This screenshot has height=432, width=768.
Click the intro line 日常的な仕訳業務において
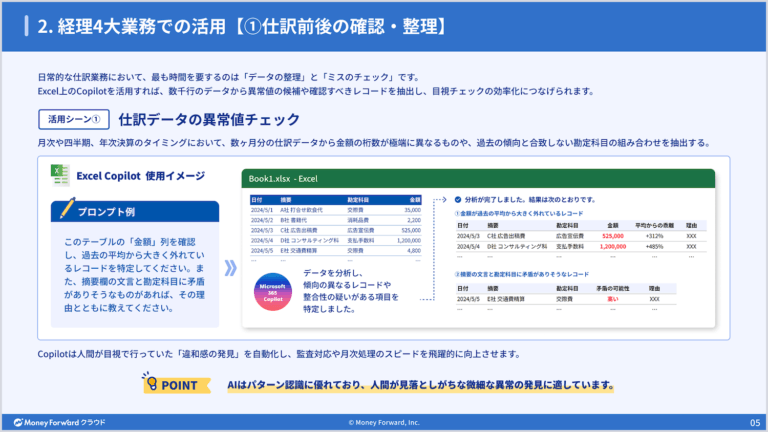click(229, 77)
